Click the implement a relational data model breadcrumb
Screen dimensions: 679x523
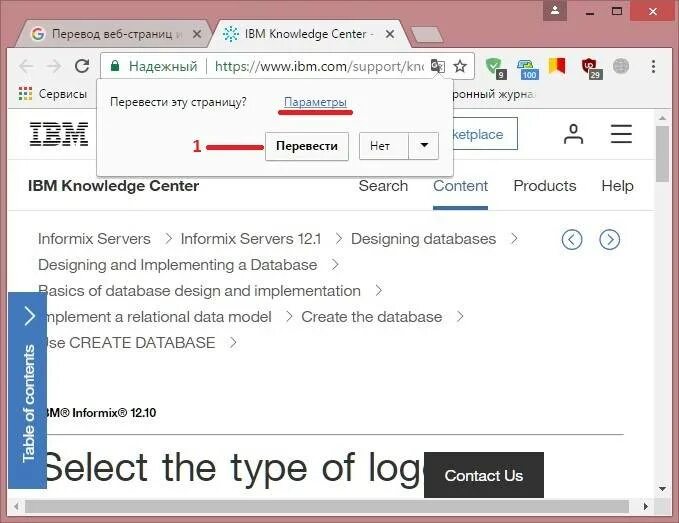[x=158, y=317]
